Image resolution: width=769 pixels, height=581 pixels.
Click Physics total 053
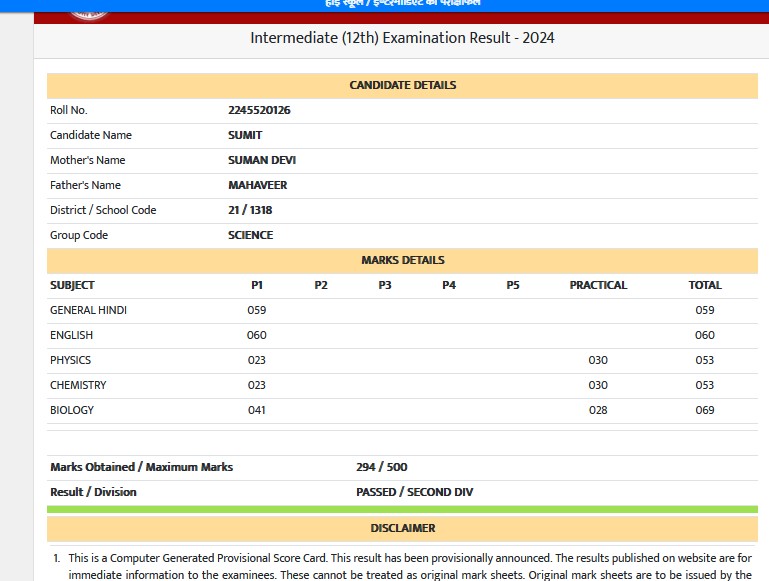coord(705,360)
